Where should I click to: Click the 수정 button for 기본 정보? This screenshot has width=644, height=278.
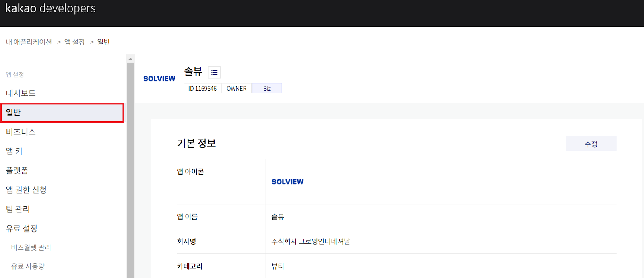pos(591,144)
